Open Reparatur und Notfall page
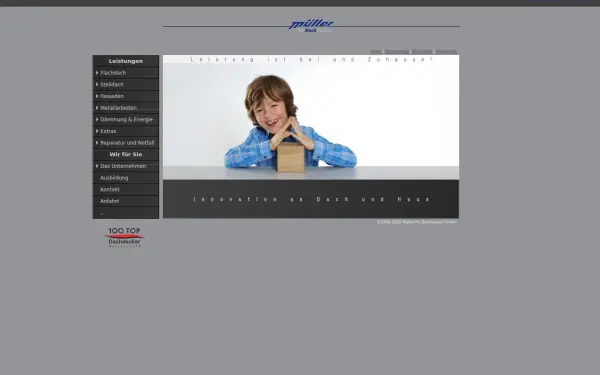 pyautogui.click(x=126, y=143)
